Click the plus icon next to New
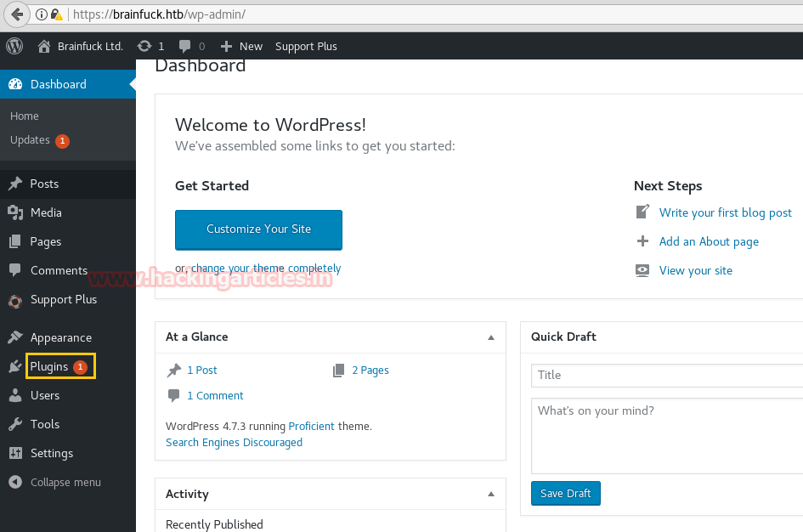The image size is (803, 532). (226, 47)
